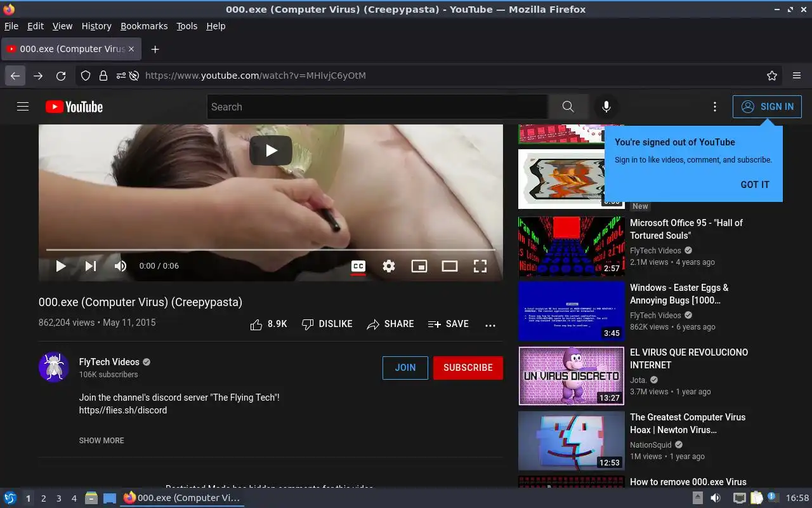The height and width of the screenshot is (508, 812).
Task: Open YouTube settings three-dot menu
Action: pyautogui.click(x=715, y=107)
